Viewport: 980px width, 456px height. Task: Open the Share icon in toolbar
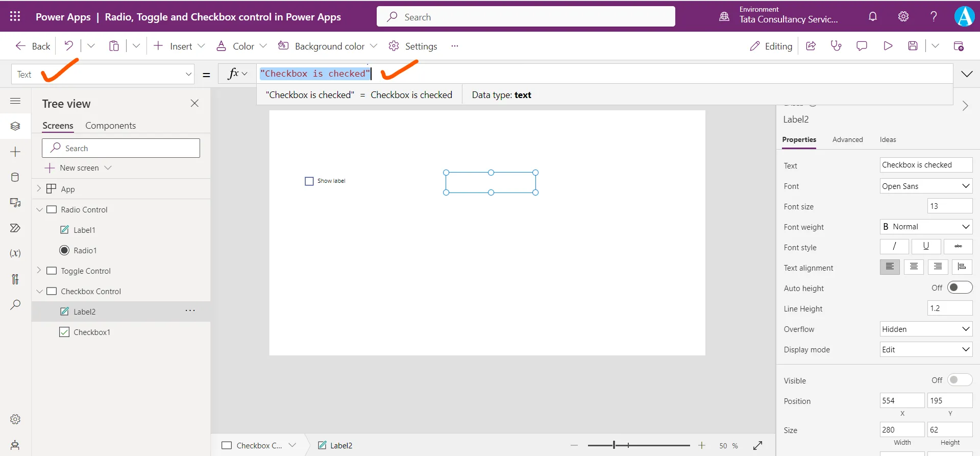point(811,46)
